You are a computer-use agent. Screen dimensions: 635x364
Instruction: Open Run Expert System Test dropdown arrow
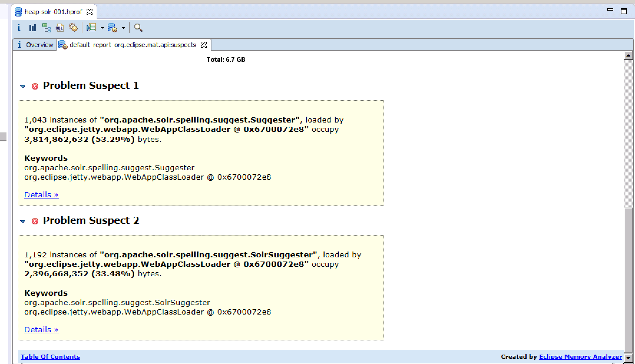point(102,28)
